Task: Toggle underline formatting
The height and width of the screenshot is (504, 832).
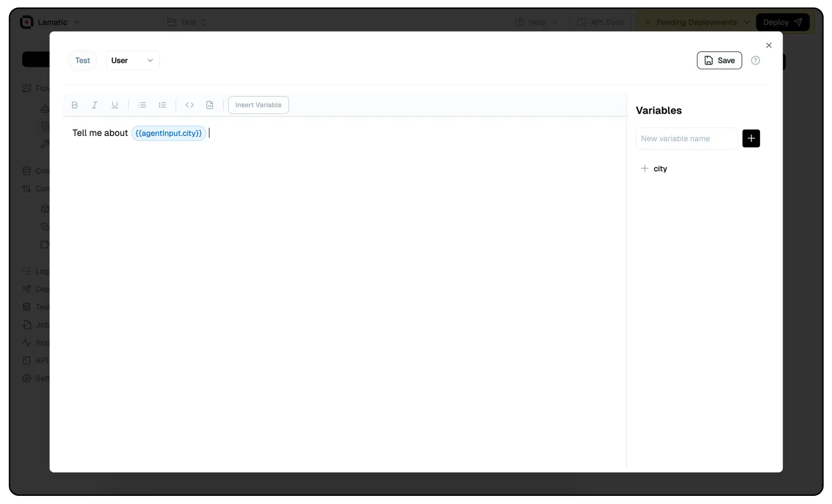Action: coord(115,105)
